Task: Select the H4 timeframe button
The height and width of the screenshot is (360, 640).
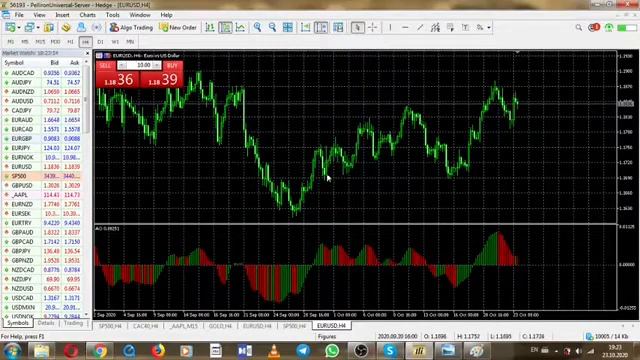Action: [x=85, y=42]
